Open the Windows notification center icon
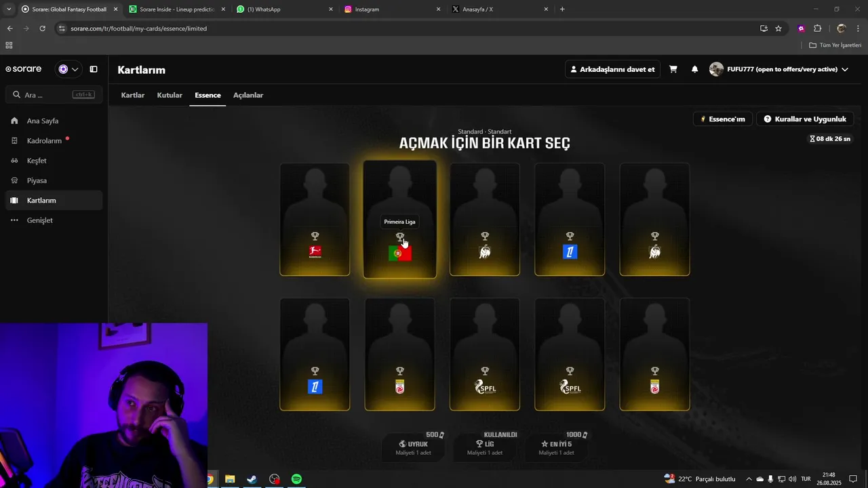868x488 pixels. [x=853, y=479]
